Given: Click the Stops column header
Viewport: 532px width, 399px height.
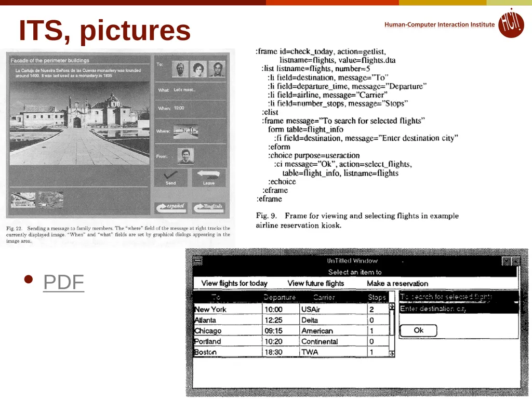Looking at the screenshot, I should (x=377, y=297).
